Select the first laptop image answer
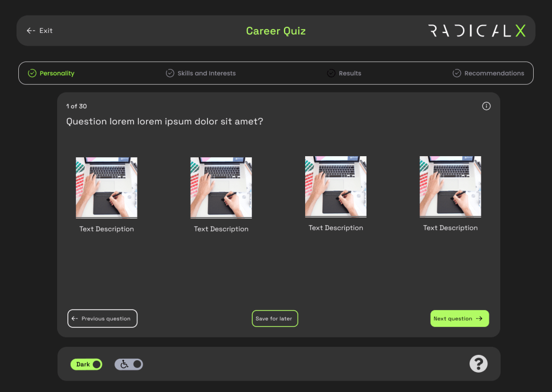Screen dimensions: 552x392 click(x=106, y=187)
